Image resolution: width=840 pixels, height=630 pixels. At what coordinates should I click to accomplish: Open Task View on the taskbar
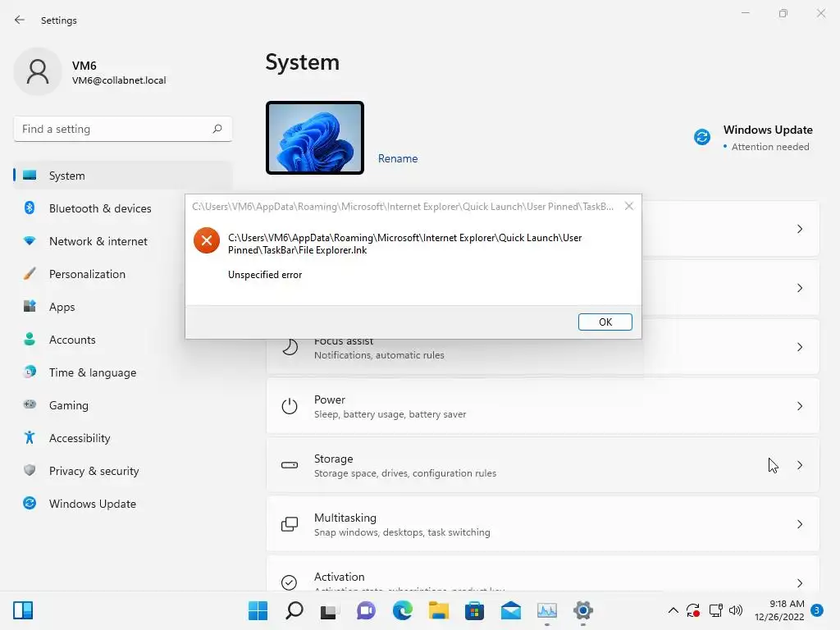point(330,610)
